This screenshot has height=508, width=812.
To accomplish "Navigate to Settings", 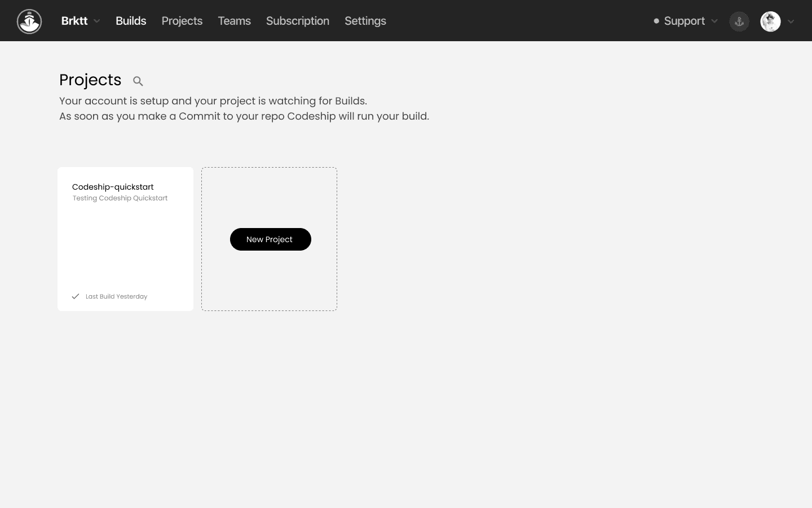I will click(365, 21).
